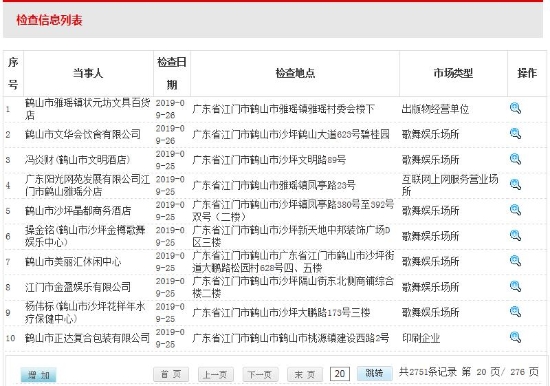
Task: Select party name 江门市金盈娱乐有限公司
Action: pos(78,287)
